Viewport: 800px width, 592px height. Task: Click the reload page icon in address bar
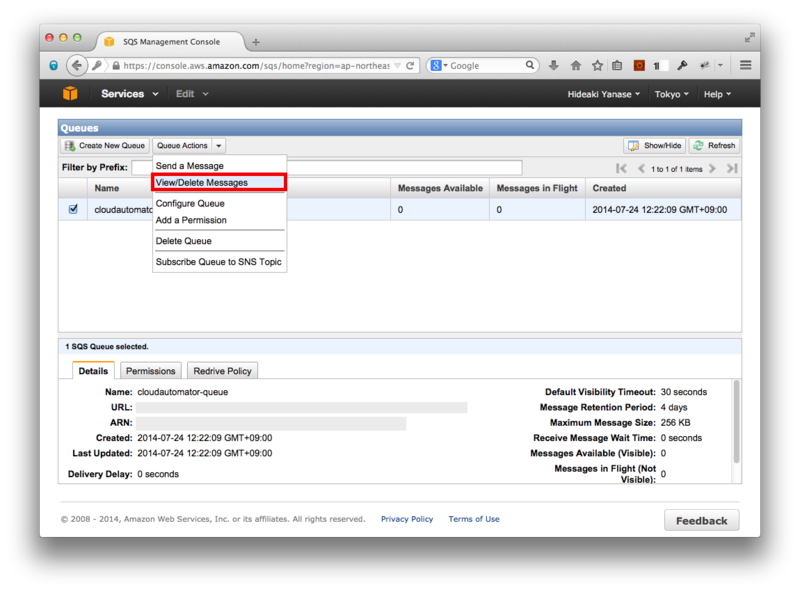coord(410,65)
